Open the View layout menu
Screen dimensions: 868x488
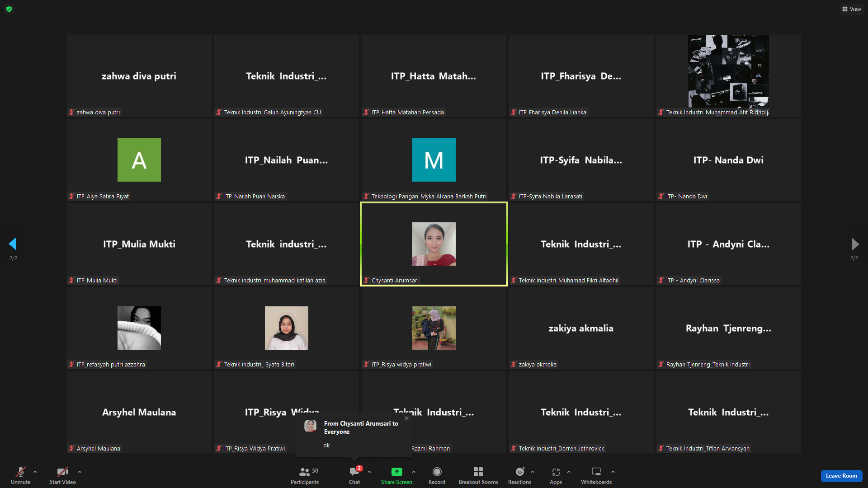(852, 9)
